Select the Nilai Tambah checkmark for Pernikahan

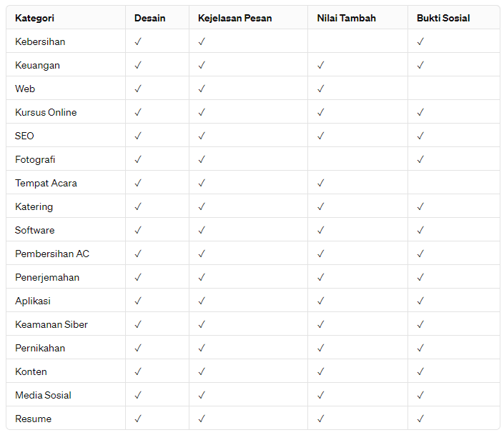tap(321, 348)
